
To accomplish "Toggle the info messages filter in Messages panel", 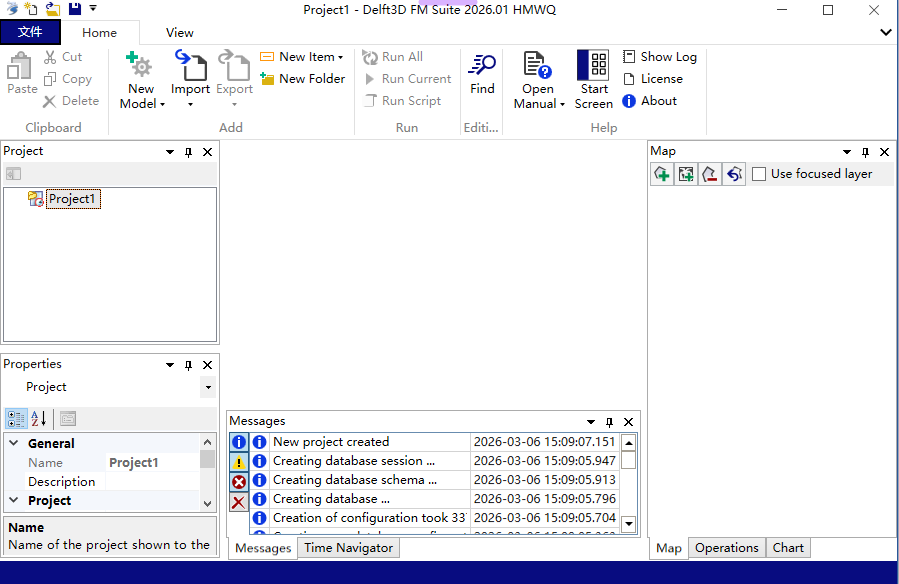I will [x=239, y=442].
